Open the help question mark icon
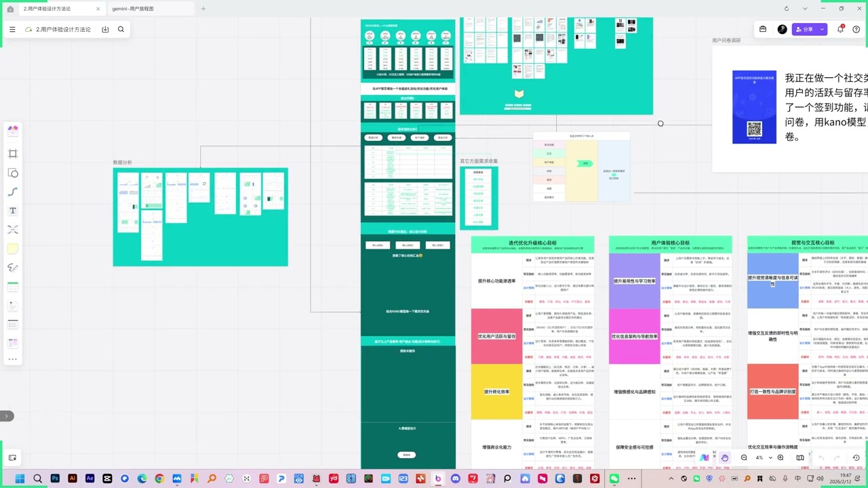868x488 pixels. click(x=856, y=29)
